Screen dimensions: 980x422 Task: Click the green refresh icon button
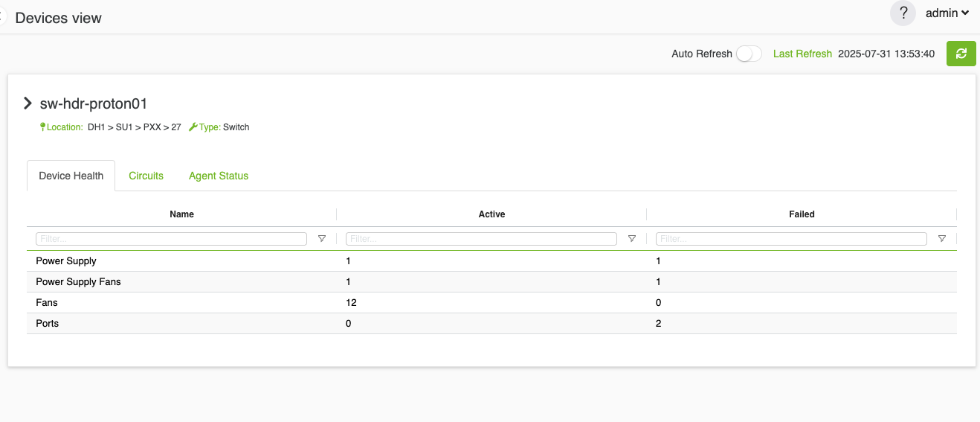[961, 54]
